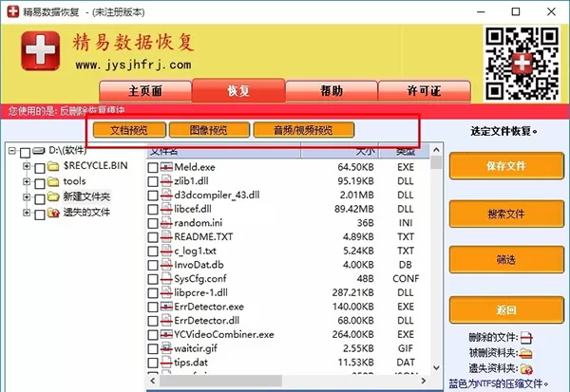Check the box beside waitcir.gif
Image resolution: width=570 pixels, height=392 pixels.
pyautogui.click(x=153, y=348)
